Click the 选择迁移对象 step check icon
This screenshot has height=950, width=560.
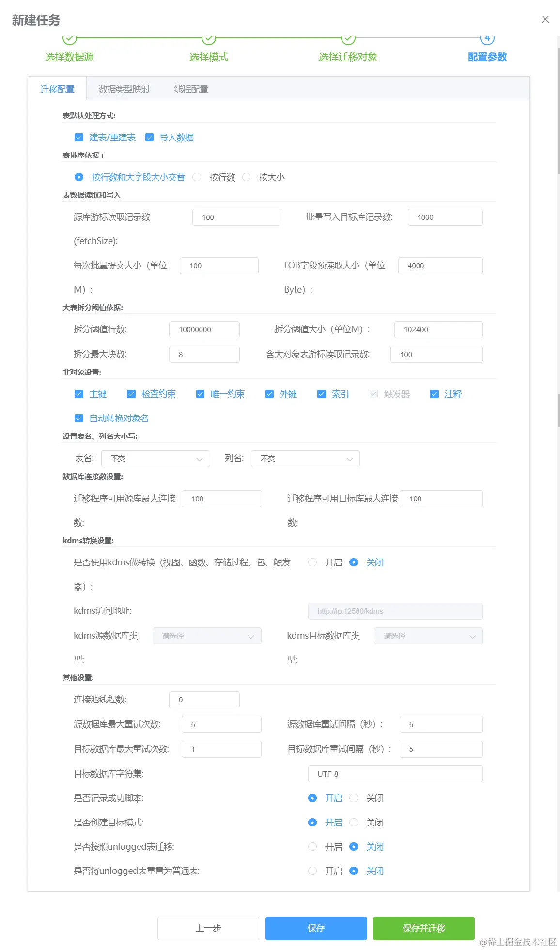click(x=348, y=38)
